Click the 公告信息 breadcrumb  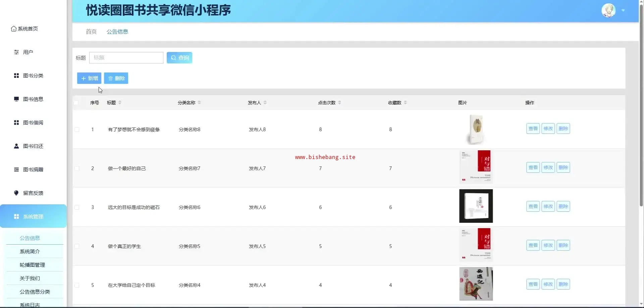117,32
